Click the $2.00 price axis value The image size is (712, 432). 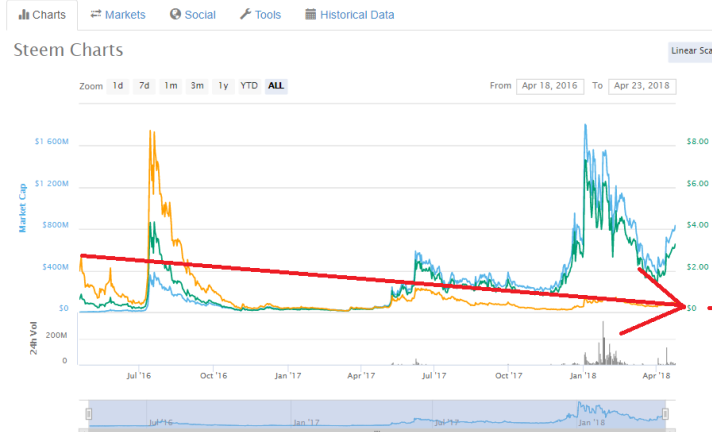[697, 267]
